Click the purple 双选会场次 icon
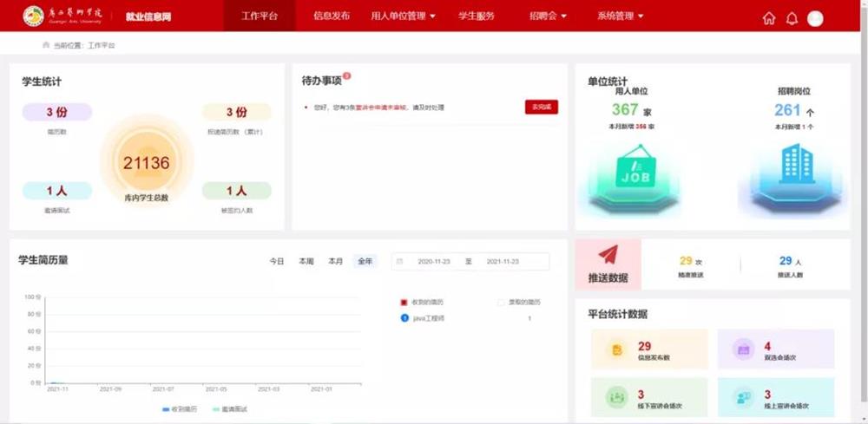This screenshot has width=868, height=424. coord(743,349)
